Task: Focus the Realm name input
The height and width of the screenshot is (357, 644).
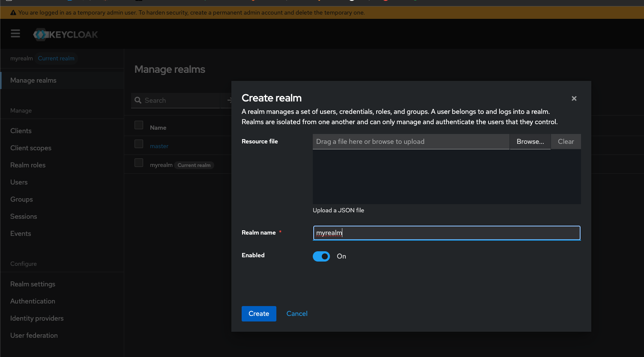Action: [446, 233]
